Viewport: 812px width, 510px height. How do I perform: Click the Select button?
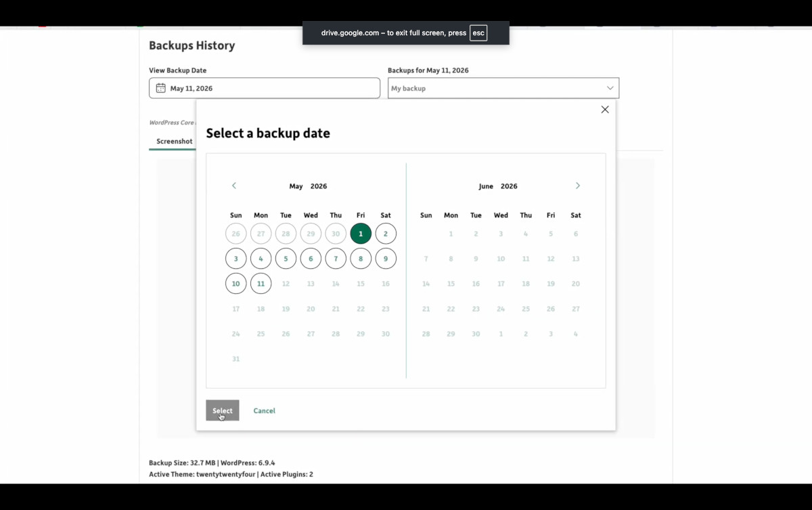pos(223,410)
